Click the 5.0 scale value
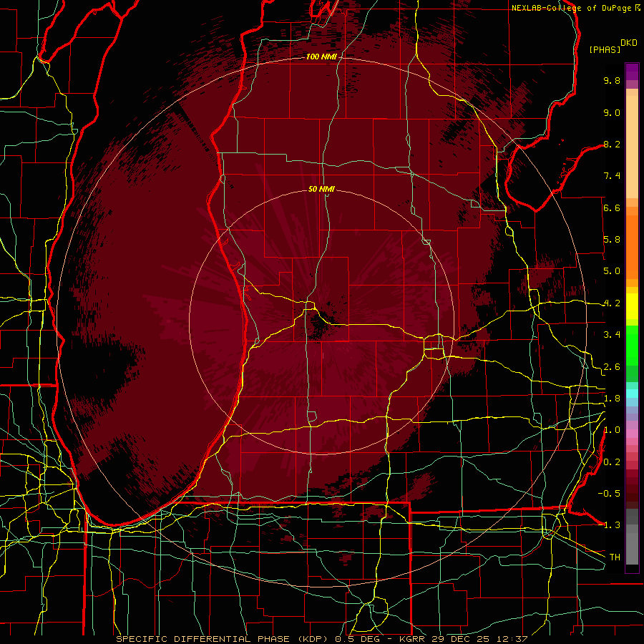Image resolution: width=644 pixels, height=644 pixels. (x=612, y=271)
